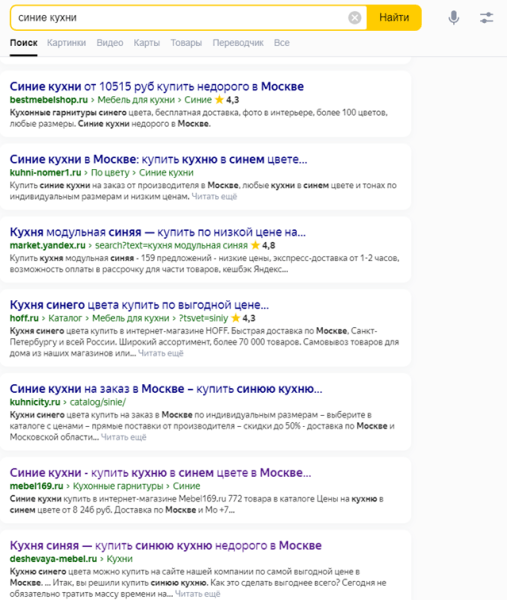This screenshot has height=600, width=507.
Task: Expand Читать ещё in deshevaya-mebel snippet
Action: [x=198, y=594]
